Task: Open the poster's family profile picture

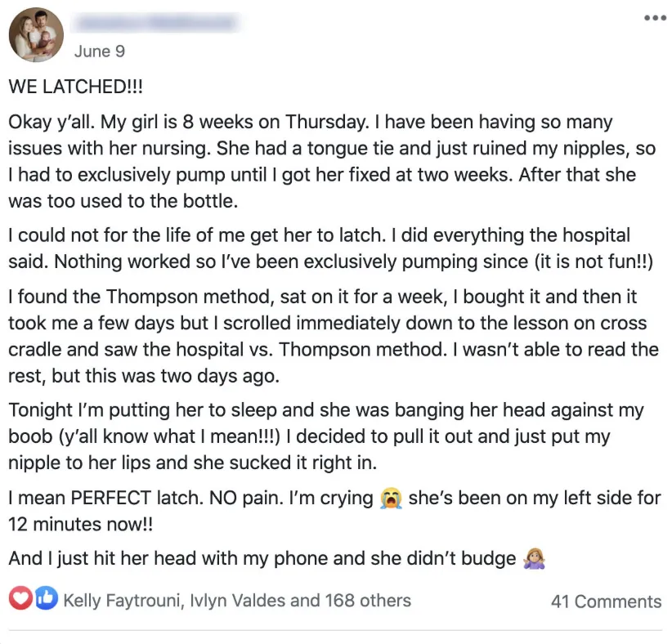Action: pos(36,34)
